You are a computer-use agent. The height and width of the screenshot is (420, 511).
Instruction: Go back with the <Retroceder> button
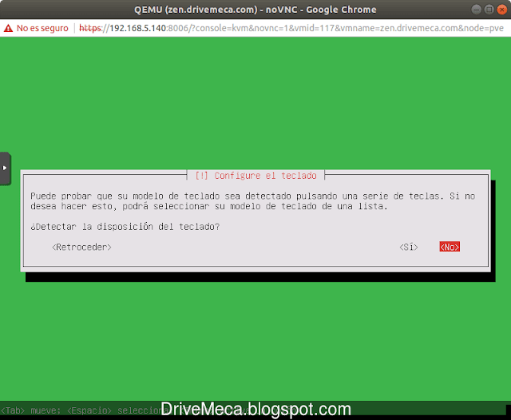tap(81, 247)
